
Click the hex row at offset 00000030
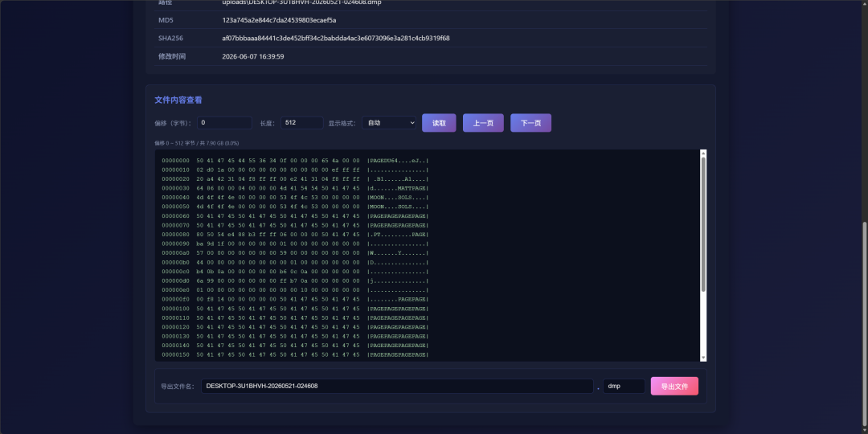tap(295, 188)
